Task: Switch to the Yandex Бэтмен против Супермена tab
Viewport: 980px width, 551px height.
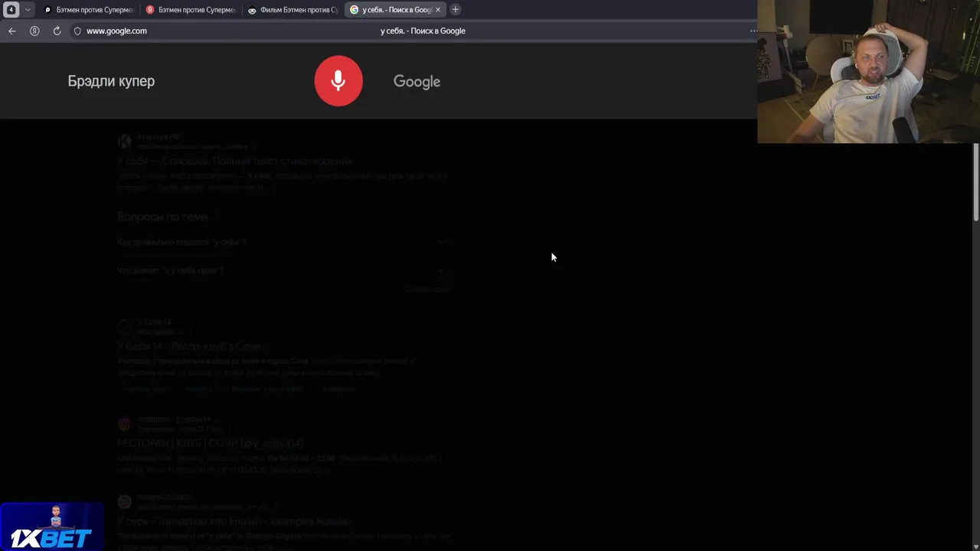Action: [x=191, y=10]
